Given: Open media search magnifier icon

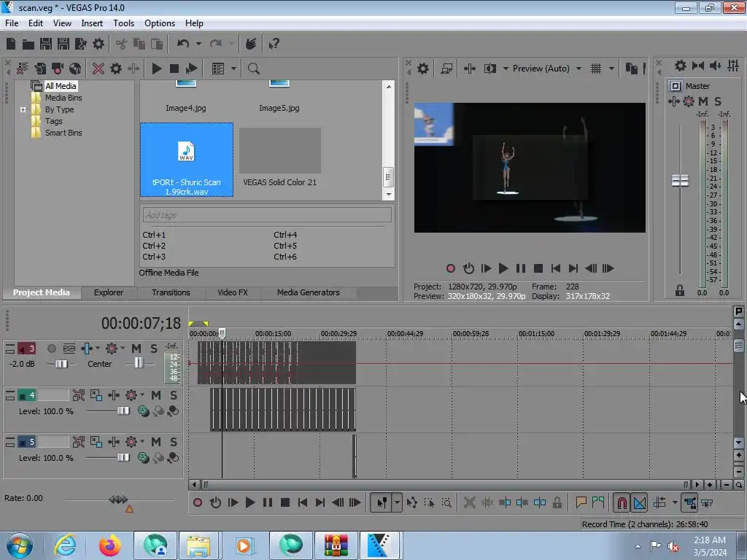Looking at the screenshot, I should [x=253, y=69].
